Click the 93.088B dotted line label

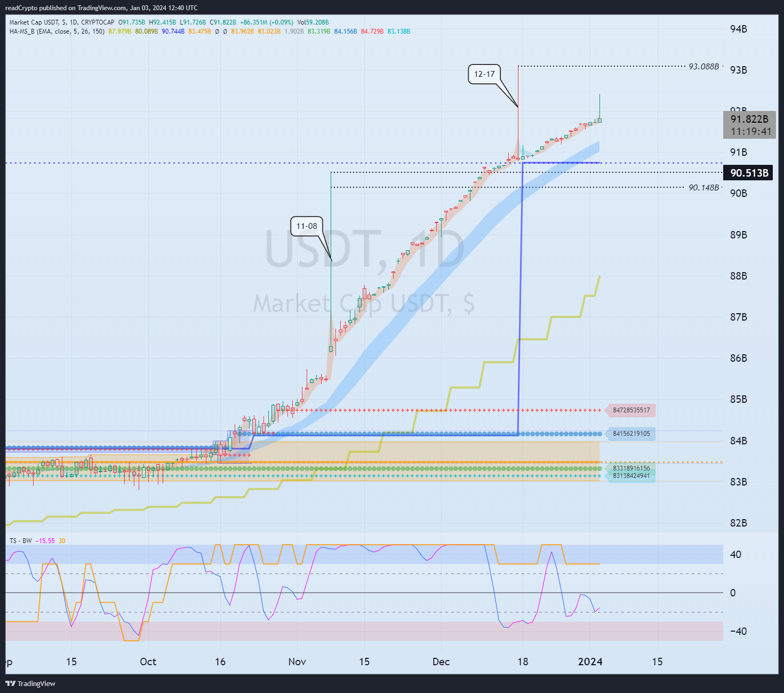703,67
